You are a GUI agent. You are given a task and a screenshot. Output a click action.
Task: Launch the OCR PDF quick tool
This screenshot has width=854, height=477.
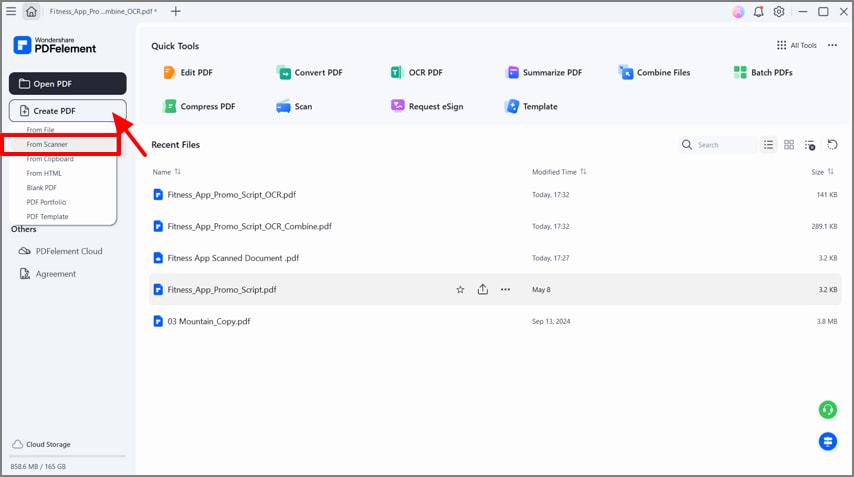[x=417, y=72]
